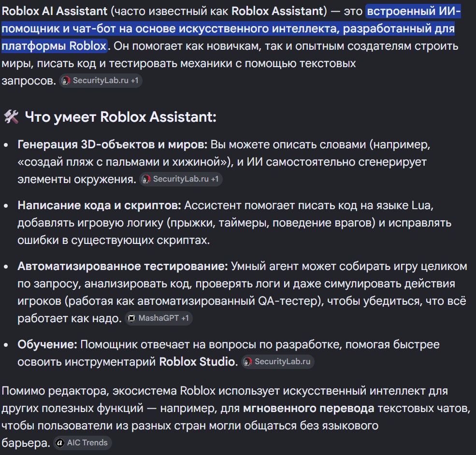Click bold «Автоматизированное тестирование:» label
This screenshot has width=476, height=455.
click(x=123, y=266)
